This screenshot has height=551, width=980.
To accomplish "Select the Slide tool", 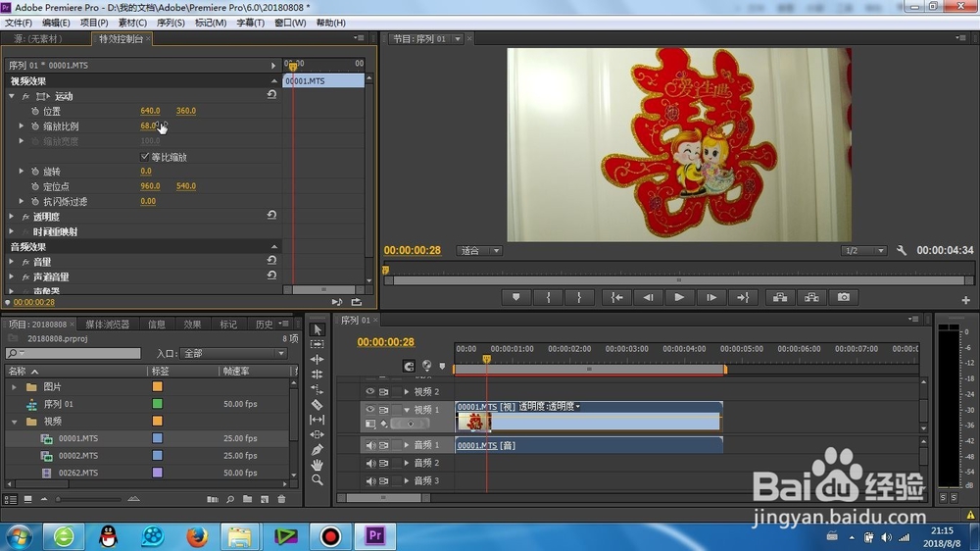I will tap(317, 434).
